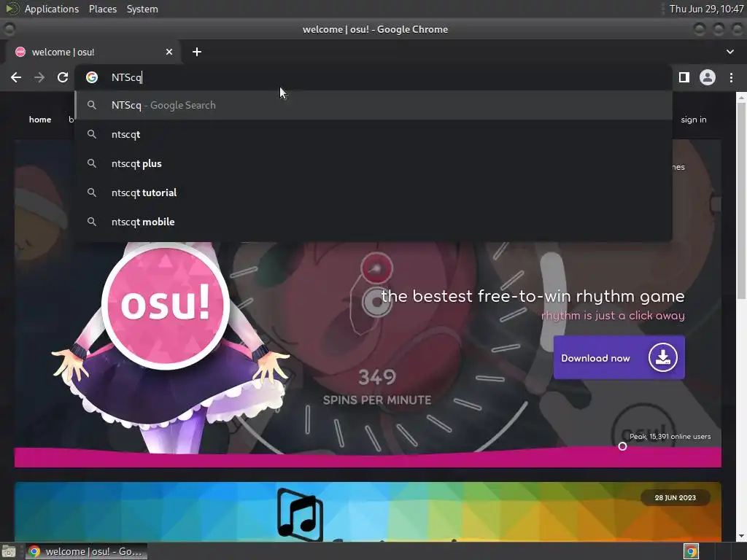Open the Applications menu

point(52,9)
